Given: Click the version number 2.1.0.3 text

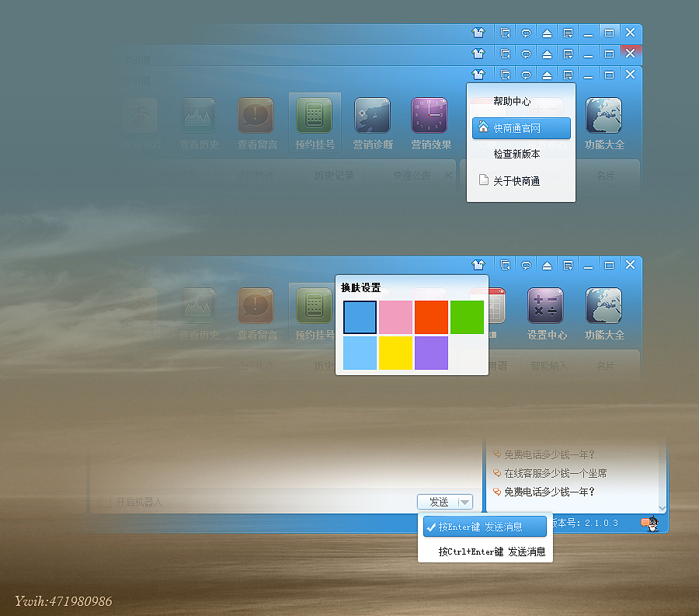Looking at the screenshot, I should pyautogui.click(x=601, y=523).
